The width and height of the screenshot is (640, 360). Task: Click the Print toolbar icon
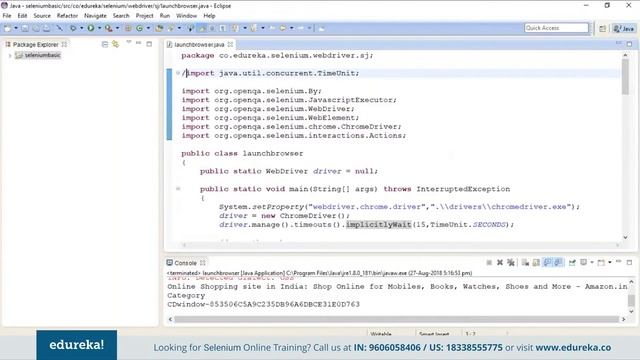click(47, 28)
